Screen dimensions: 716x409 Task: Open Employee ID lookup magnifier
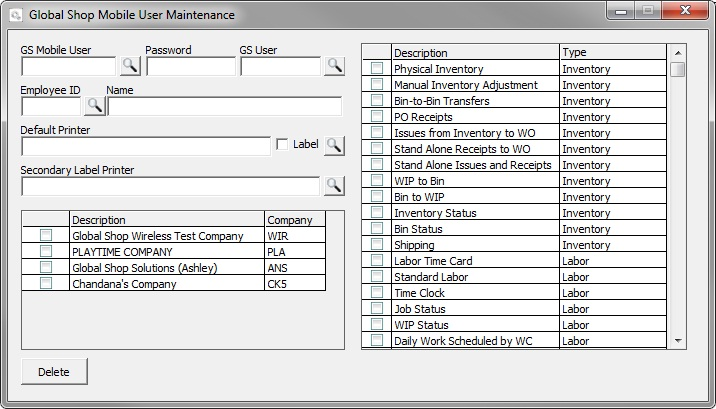tap(95, 106)
